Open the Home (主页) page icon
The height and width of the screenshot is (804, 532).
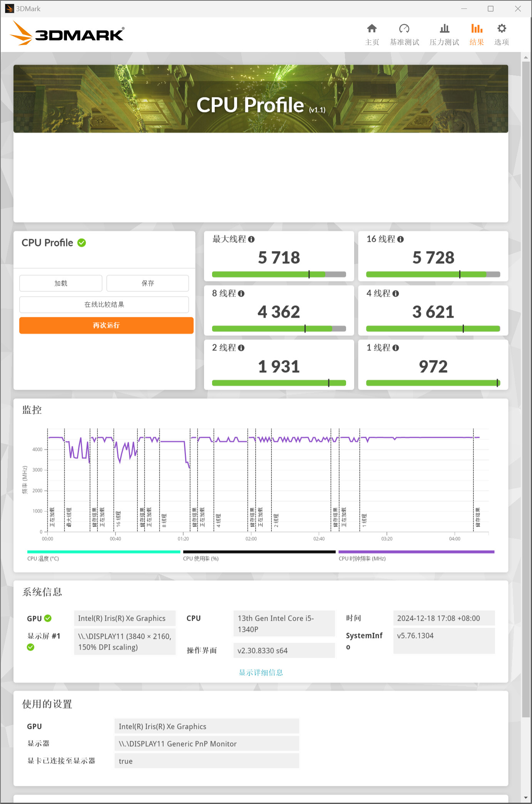point(371,29)
